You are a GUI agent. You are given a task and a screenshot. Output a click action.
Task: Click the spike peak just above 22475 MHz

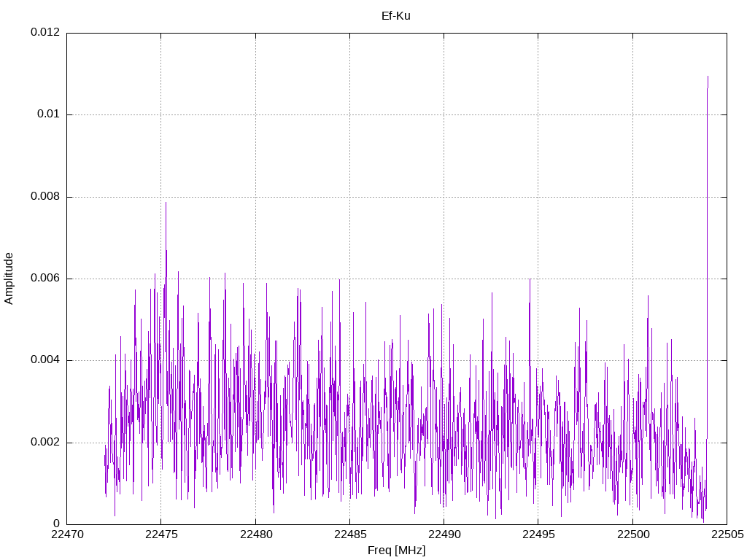click(x=166, y=203)
